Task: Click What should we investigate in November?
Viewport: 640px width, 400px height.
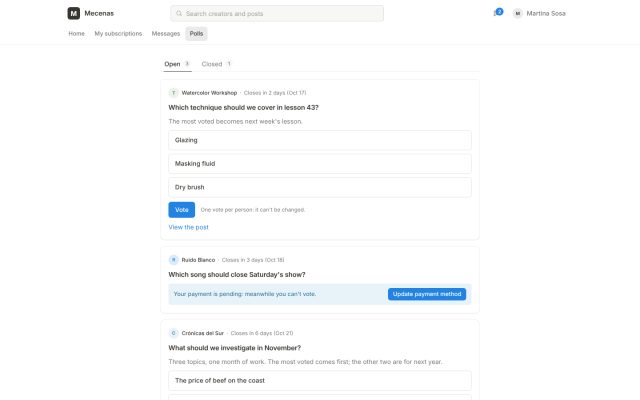Action: tap(234, 348)
